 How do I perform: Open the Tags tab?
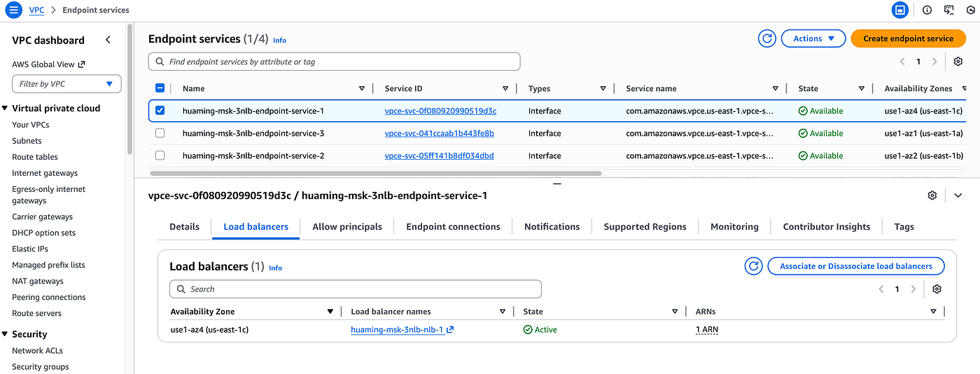point(904,227)
